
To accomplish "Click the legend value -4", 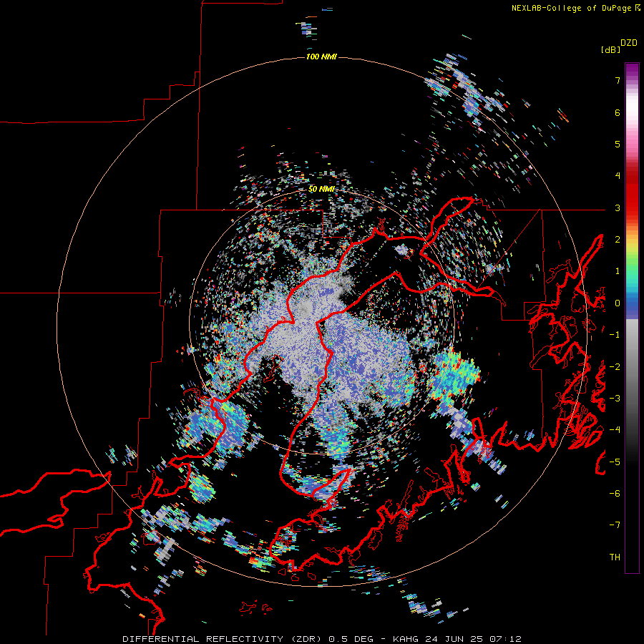I will [615, 429].
